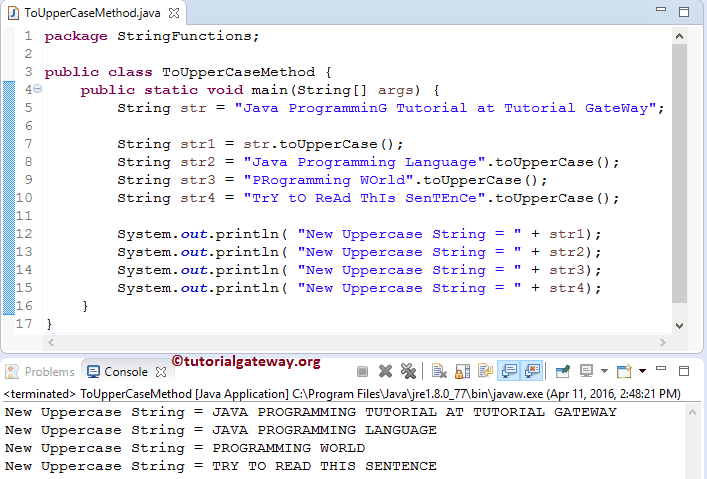This screenshot has width=707, height=479.
Task: Click the Remove All Terminated Launches icon
Action: (408, 372)
